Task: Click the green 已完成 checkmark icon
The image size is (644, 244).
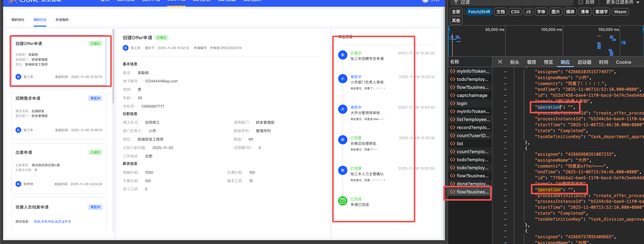Action: point(343,201)
